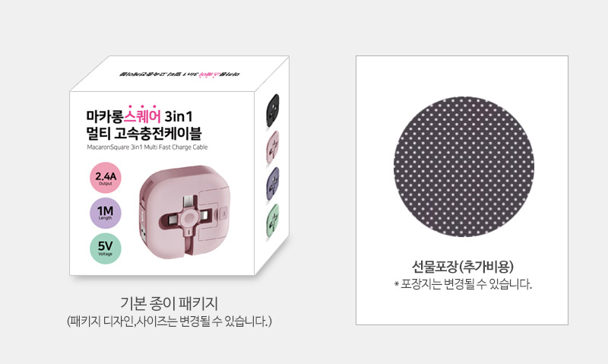This screenshot has height=364, width=608.
Task: Click the pink 2.4A Output badge
Action: click(x=106, y=178)
